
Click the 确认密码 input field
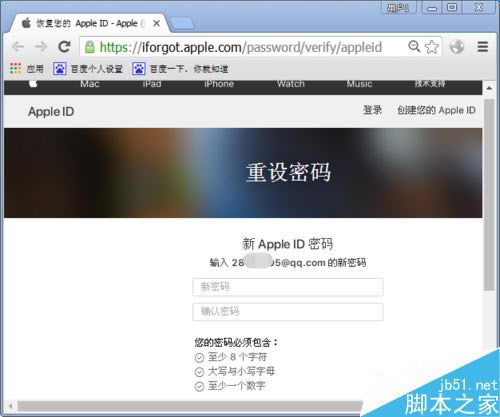(x=288, y=312)
